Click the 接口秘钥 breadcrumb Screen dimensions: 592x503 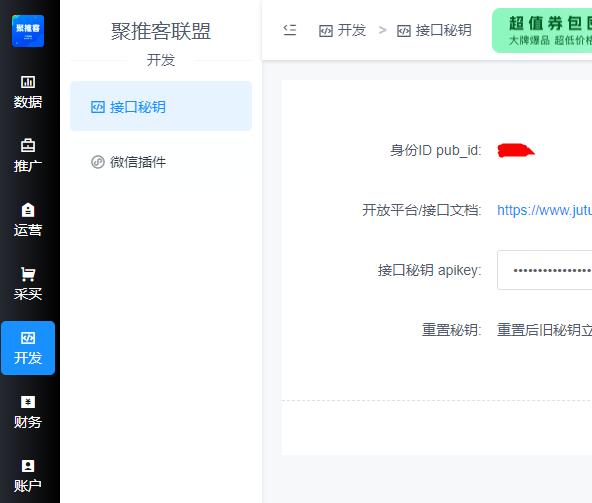point(434,30)
